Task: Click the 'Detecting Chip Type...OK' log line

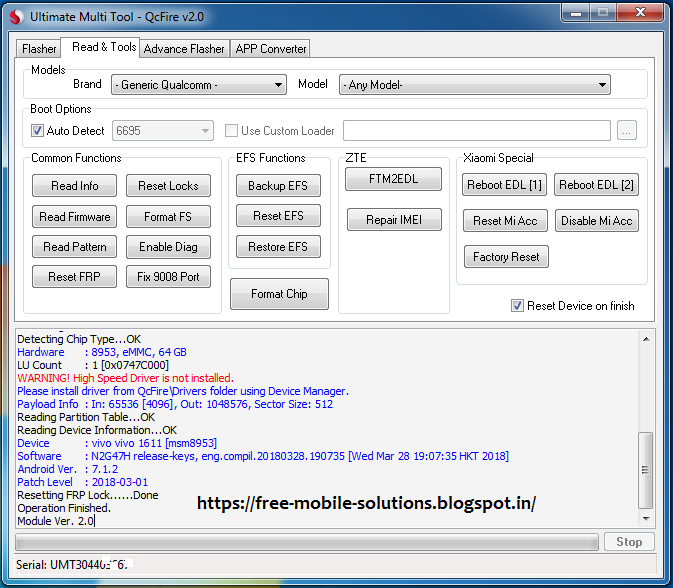Action: click(79, 339)
